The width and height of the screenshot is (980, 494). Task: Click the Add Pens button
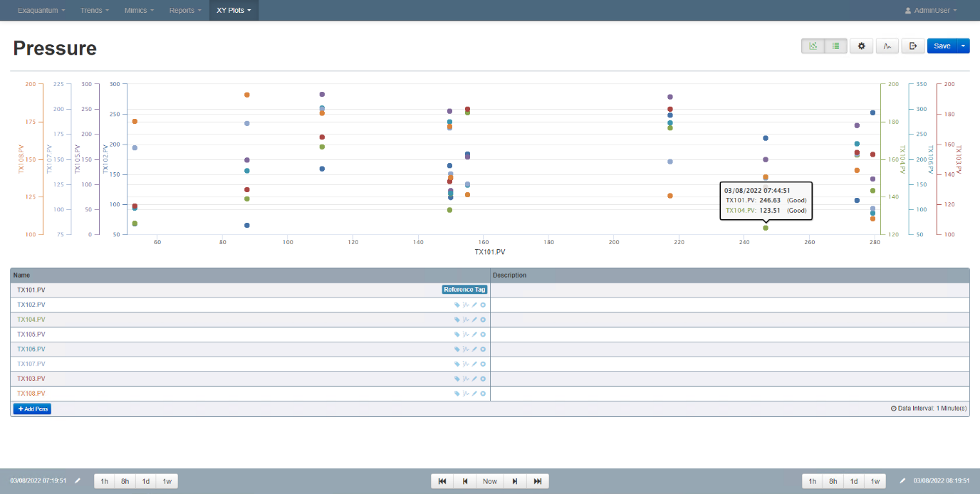(x=32, y=409)
